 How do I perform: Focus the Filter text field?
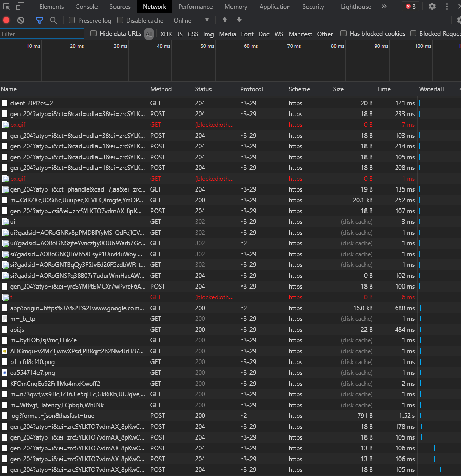[42, 34]
